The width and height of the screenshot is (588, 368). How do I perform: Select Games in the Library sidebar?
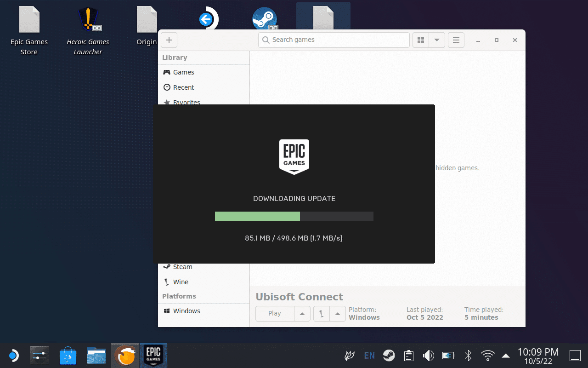(204, 72)
